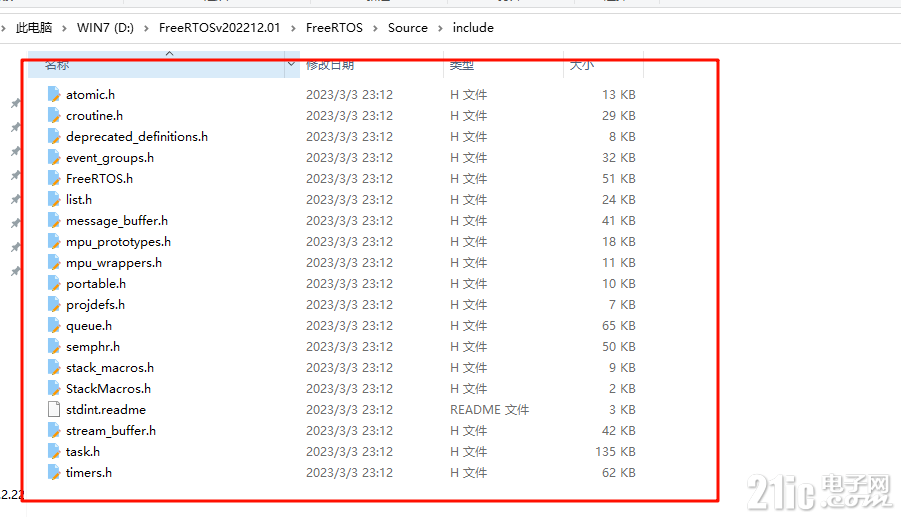Select the mpu_wrappers.h file icon

tap(54, 263)
